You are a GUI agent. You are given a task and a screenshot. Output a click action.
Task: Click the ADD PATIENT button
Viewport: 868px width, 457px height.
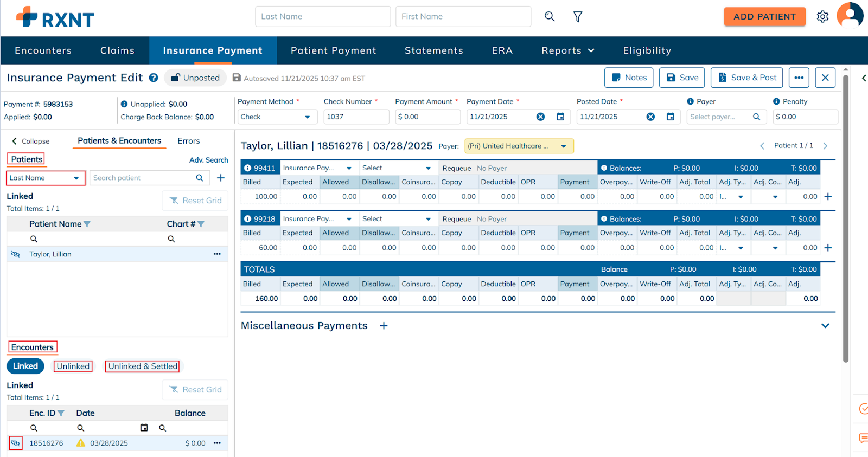[764, 17]
